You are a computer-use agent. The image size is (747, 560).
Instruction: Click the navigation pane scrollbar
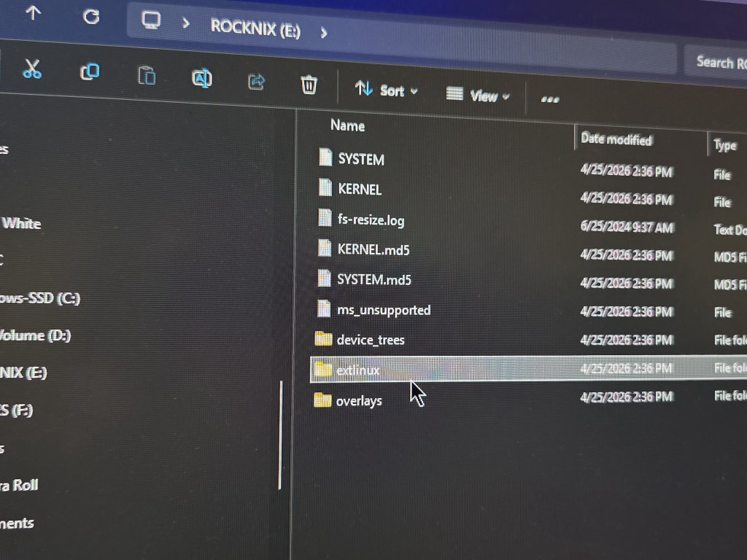point(281,435)
